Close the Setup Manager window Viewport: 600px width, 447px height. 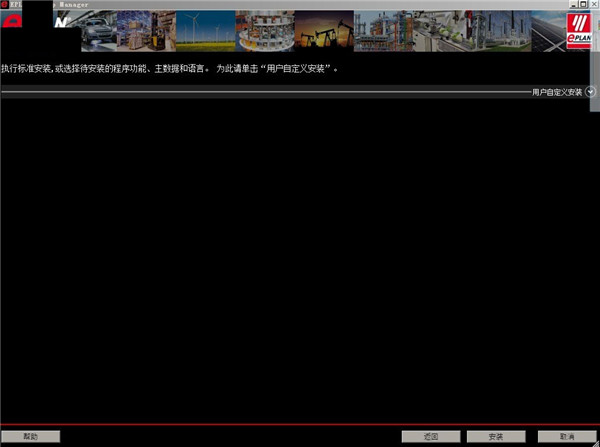[593, 5]
